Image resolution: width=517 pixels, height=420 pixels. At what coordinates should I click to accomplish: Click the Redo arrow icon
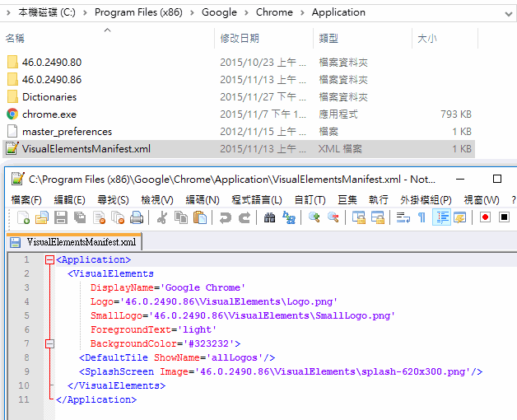(x=245, y=217)
